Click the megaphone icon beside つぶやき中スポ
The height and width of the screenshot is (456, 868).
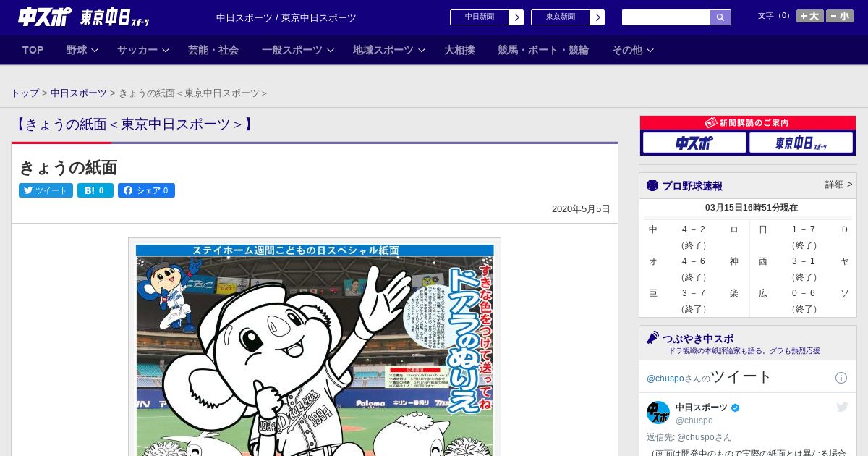click(653, 338)
